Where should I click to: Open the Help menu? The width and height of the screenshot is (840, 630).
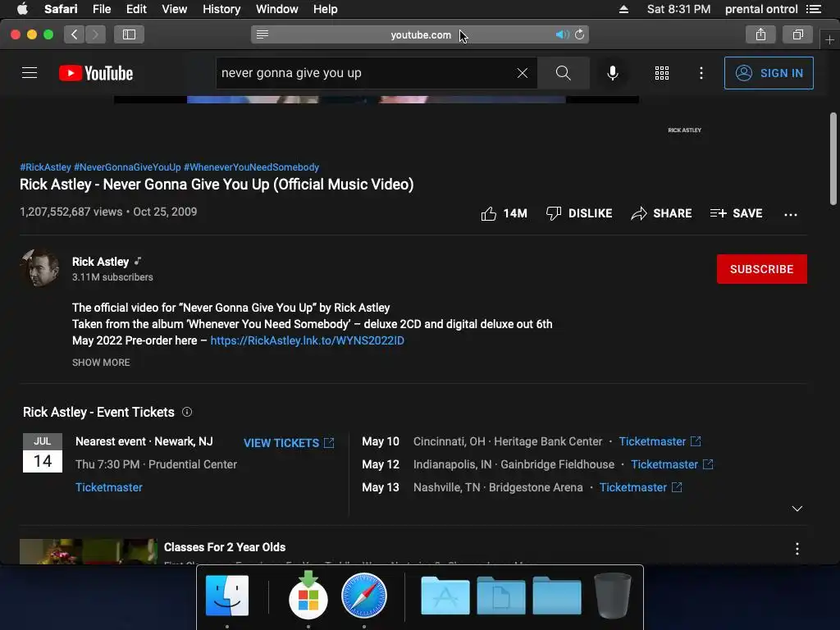click(325, 9)
